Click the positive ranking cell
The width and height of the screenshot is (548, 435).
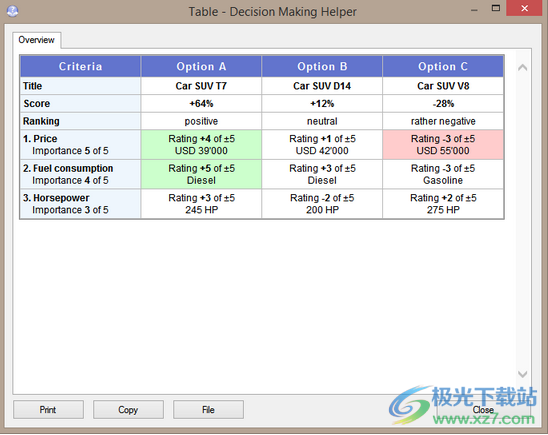click(201, 121)
